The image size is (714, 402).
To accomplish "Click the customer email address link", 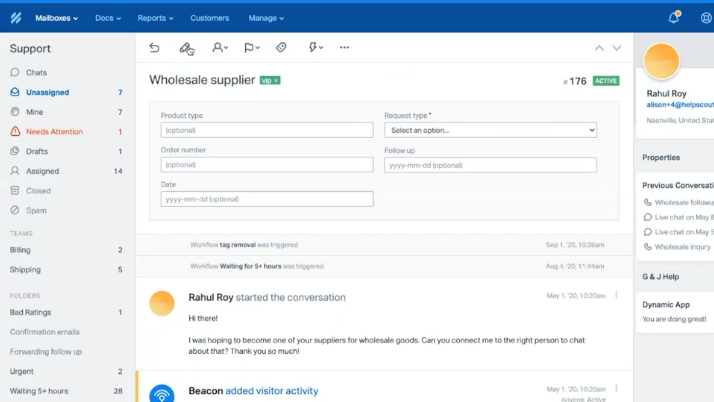I will click(x=680, y=105).
